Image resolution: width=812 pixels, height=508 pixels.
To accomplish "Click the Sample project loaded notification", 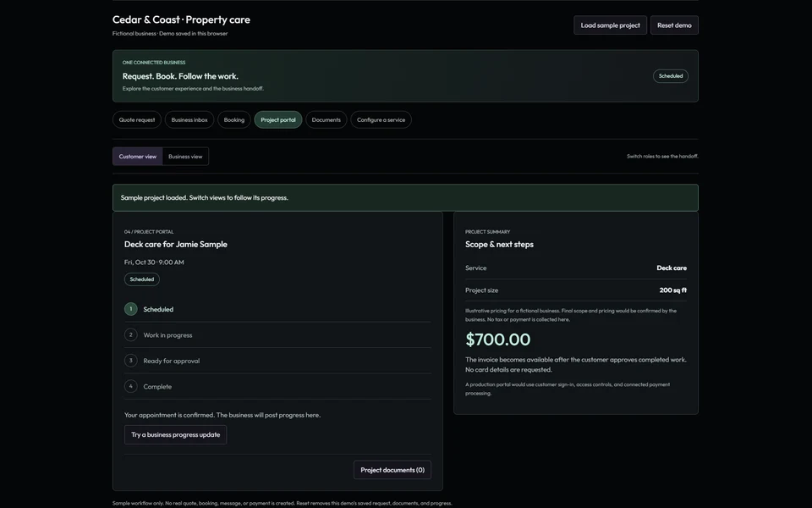I will [405, 197].
